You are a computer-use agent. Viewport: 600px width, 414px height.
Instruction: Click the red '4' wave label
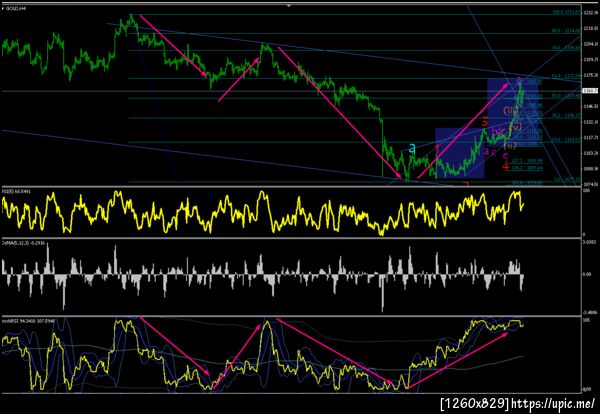[506, 167]
